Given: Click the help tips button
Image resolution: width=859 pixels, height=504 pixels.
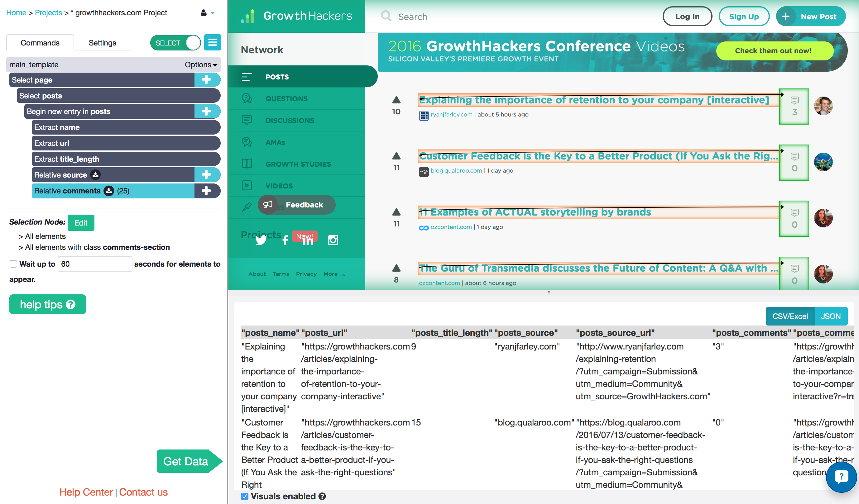Looking at the screenshot, I should click(x=47, y=305).
